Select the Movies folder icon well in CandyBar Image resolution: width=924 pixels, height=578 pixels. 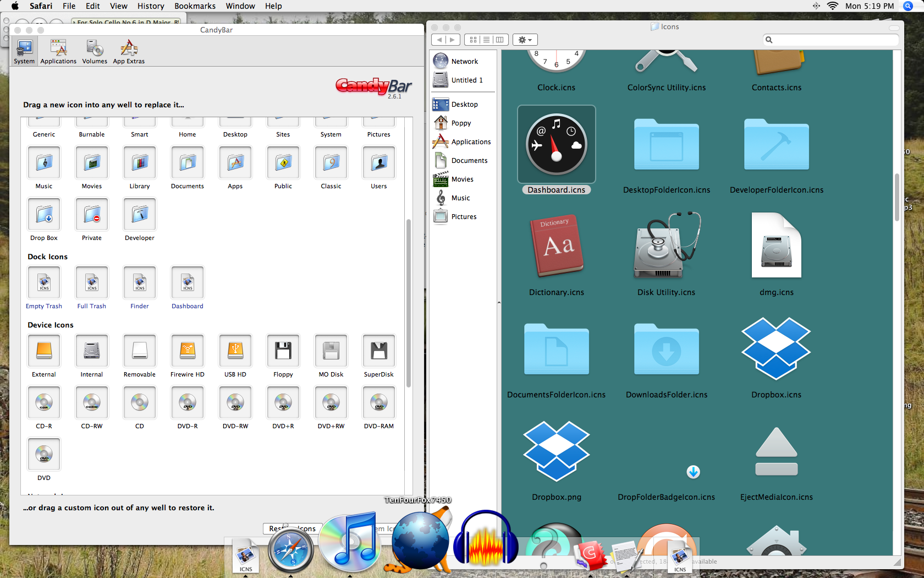pos(92,163)
